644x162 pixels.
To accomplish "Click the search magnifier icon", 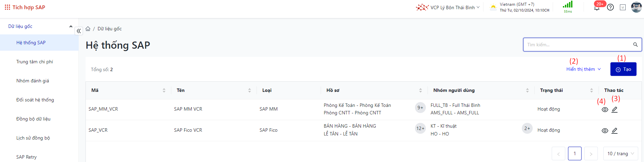I will [635, 45].
